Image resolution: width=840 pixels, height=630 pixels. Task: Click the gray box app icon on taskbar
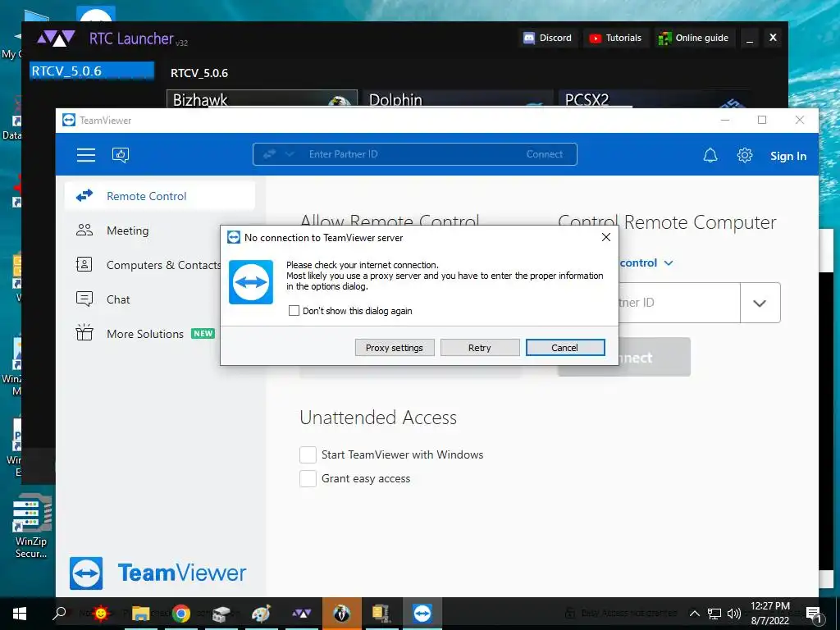(x=221, y=614)
